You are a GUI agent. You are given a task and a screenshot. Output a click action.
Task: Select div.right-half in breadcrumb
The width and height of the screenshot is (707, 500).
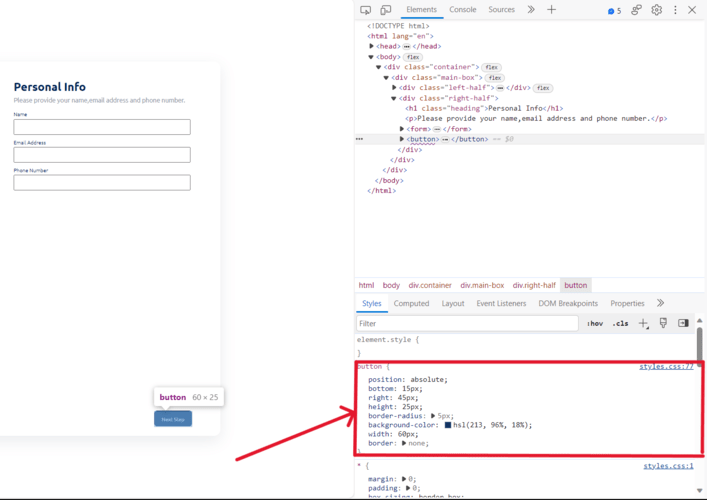534,285
